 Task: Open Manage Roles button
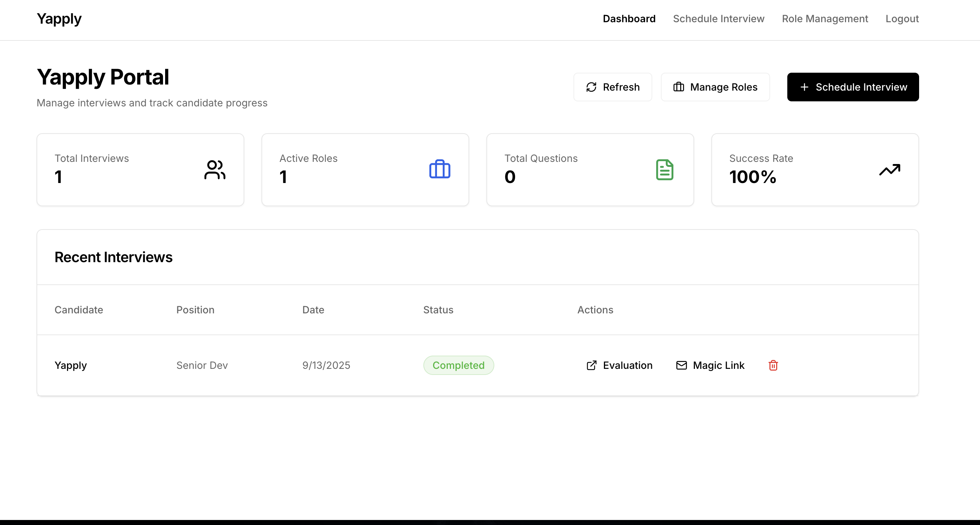[715, 87]
